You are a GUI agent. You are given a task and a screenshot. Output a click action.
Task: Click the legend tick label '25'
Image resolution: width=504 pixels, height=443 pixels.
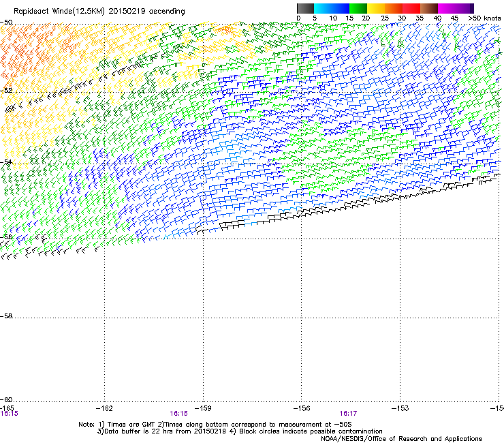click(385, 18)
